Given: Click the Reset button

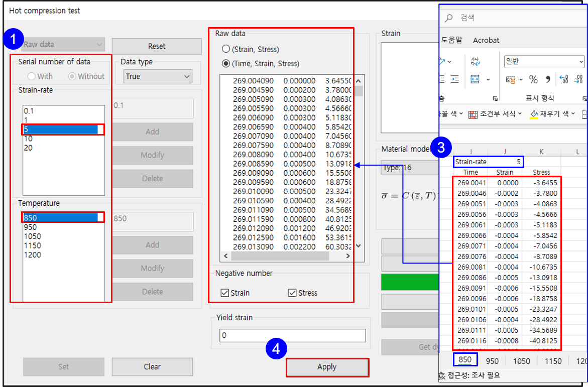Looking at the screenshot, I should pyautogui.click(x=156, y=46).
